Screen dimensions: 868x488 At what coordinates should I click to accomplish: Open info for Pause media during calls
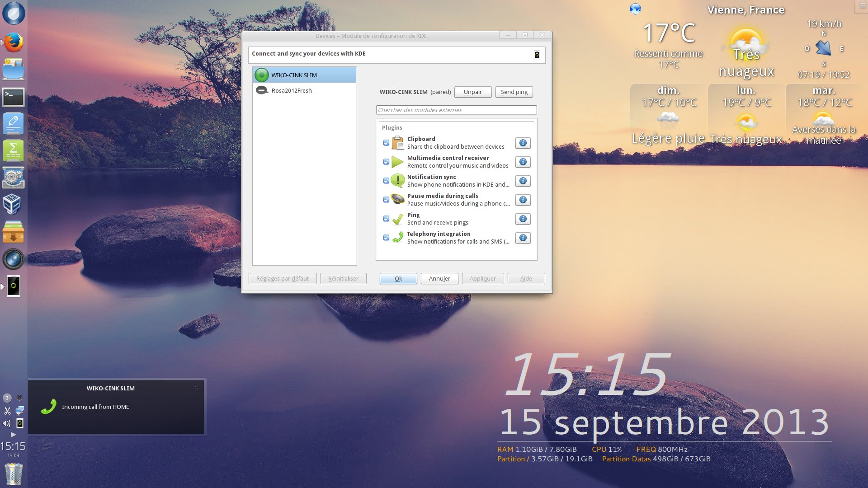[523, 200]
